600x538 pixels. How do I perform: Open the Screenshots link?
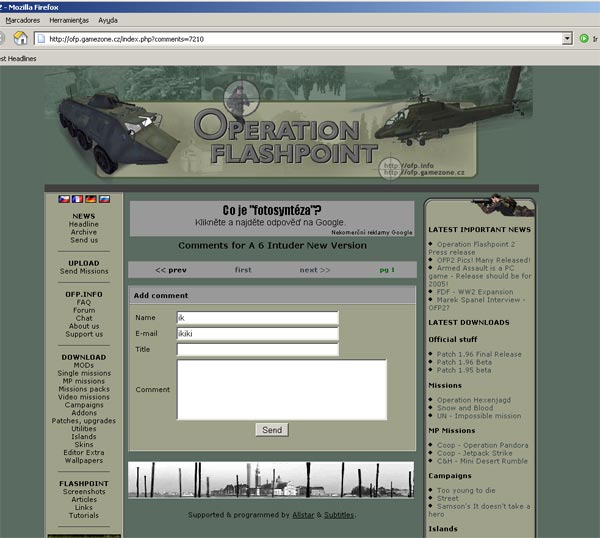(84, 492)
